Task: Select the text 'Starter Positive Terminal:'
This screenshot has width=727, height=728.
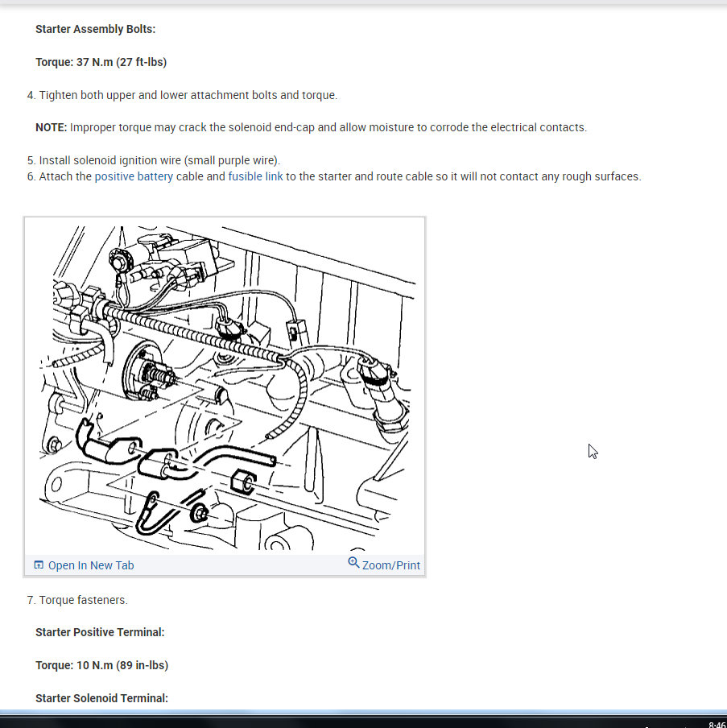Action: tap(101, 632)
